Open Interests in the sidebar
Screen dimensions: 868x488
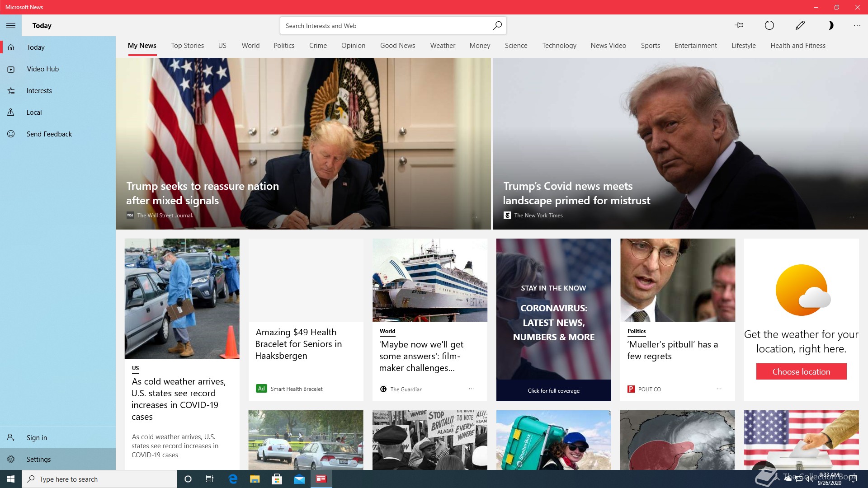click(39, 91)
